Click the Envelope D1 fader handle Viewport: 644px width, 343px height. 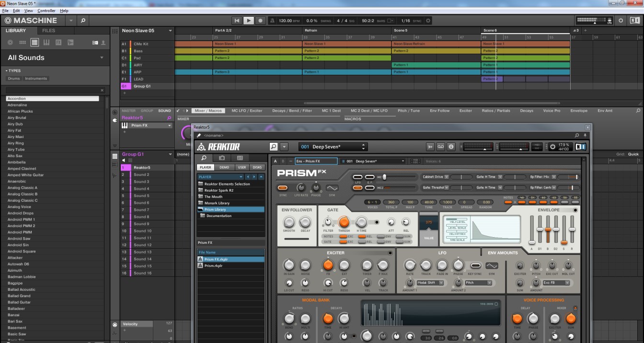(x=540, y=229)
